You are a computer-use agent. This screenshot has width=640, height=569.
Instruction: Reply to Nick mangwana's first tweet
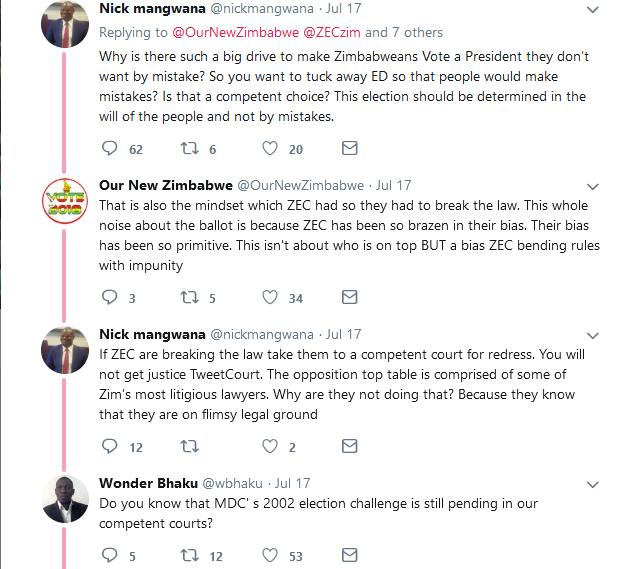111,149
